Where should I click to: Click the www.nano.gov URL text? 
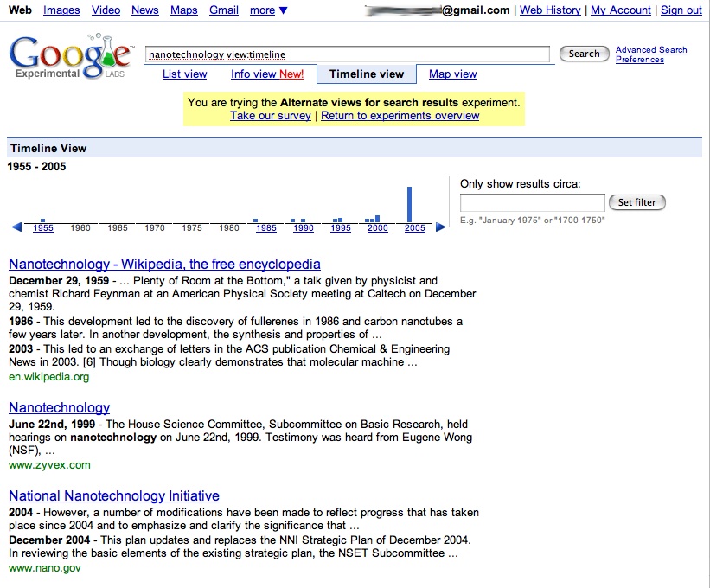coord(45,567)
